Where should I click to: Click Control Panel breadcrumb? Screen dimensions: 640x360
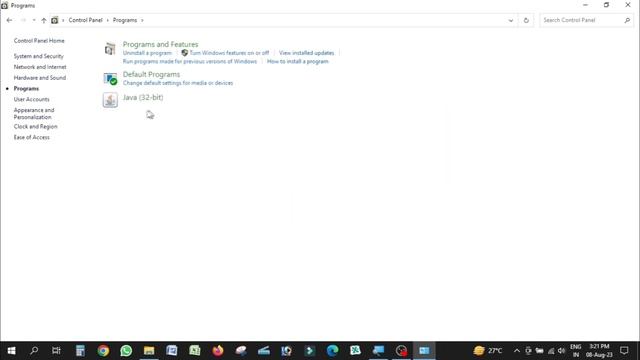click(x=85, y=20)
